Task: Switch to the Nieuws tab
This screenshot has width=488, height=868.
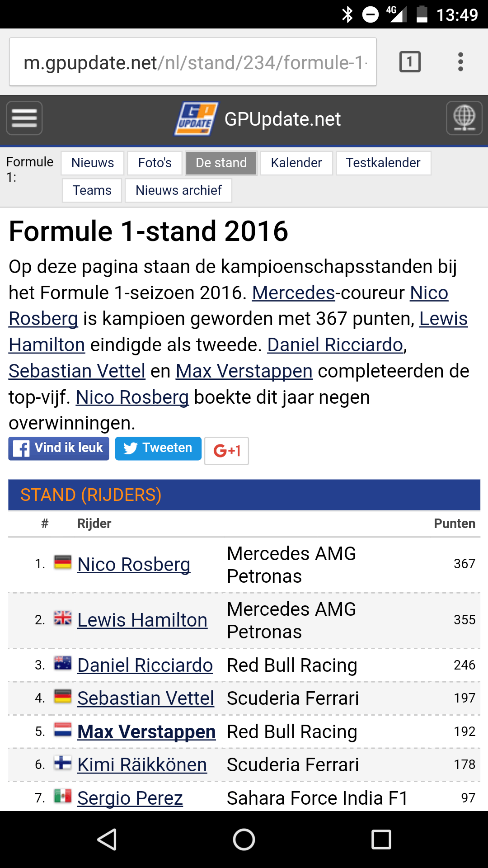Action: click(x=93, y=163)
